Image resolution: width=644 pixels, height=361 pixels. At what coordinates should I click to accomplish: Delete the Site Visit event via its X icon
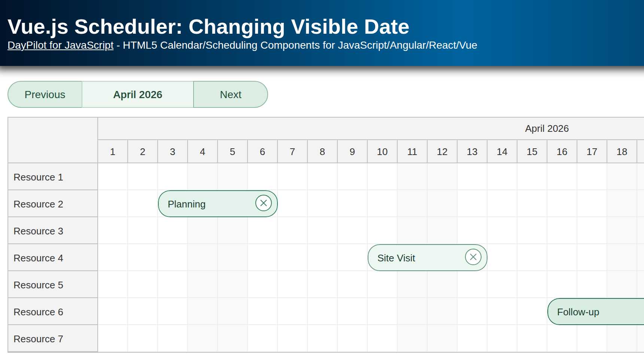coord(473,257)
